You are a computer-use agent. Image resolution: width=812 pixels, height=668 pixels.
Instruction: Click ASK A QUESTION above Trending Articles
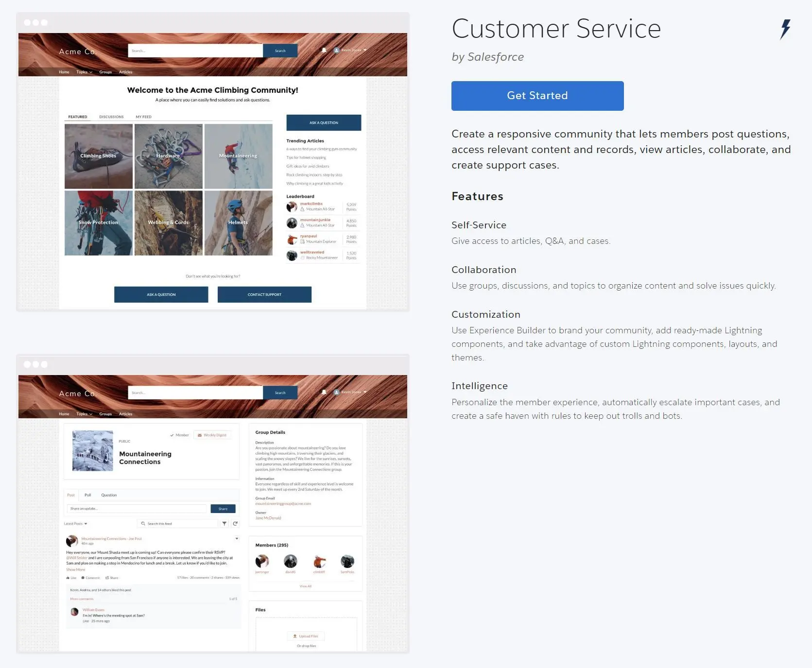324,122
